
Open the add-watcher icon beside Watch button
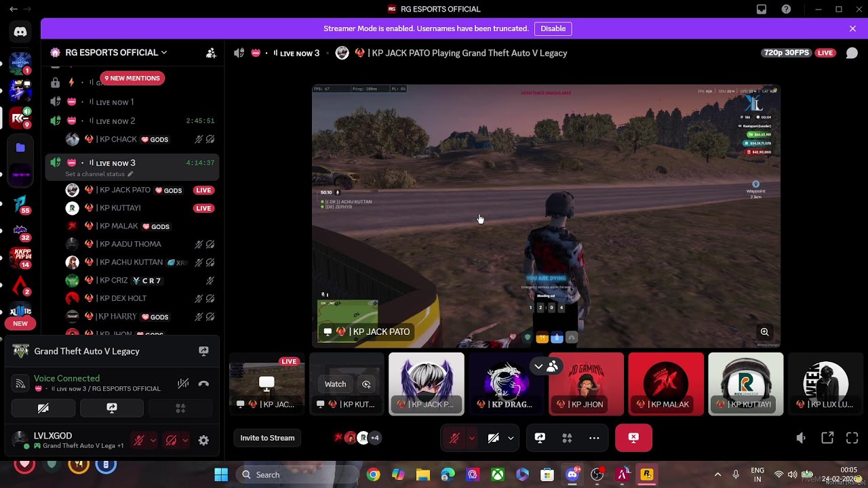point(366,384)
